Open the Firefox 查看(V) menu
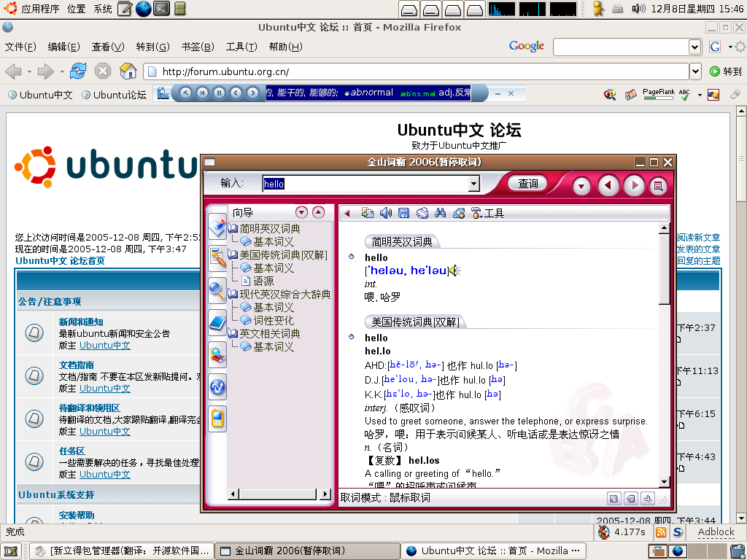Screen dimensions: 747x560 point(108,47)
